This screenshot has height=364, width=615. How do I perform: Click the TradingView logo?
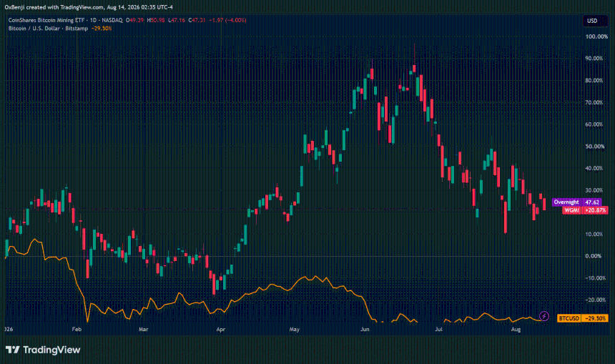[x=43, y=350]
